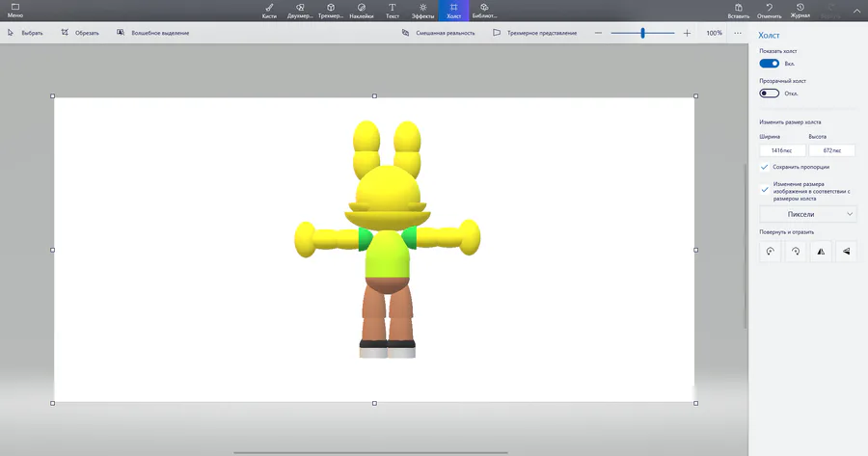Switch to Трехмерное представление view
Image resolution: width=868 pixels, height=456 pixels.
[534, 33]
